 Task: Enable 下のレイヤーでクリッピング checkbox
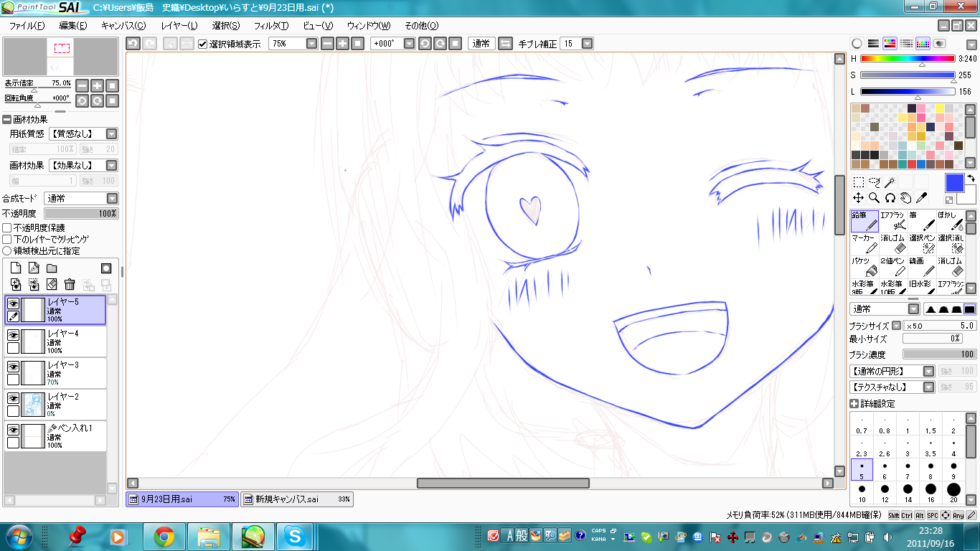tap(7, 239)
